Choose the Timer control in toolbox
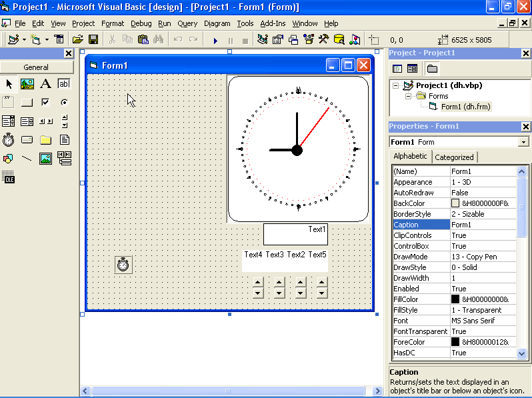The width and height of the screenshot is (532, 398). click(8, 139)
